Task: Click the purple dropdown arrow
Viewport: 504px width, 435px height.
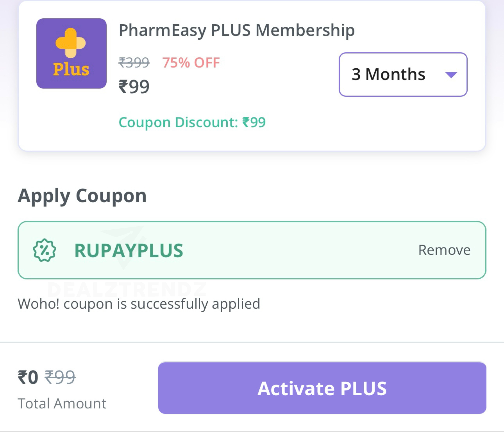Action: point(451,75)
